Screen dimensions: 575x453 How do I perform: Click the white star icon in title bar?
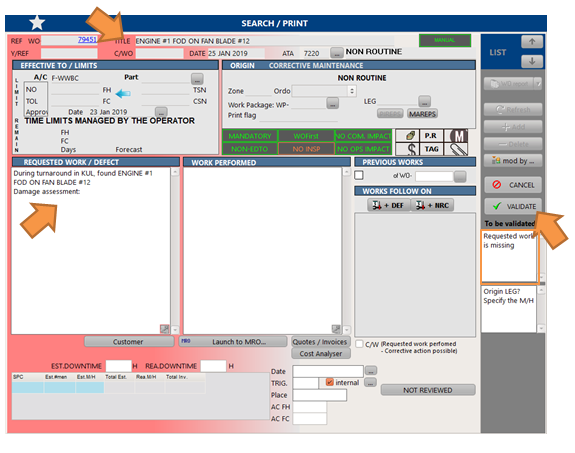37,23
